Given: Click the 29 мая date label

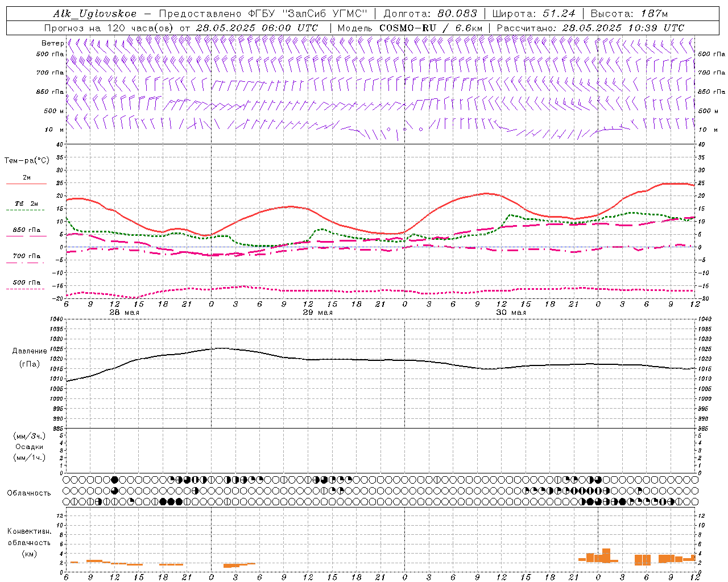Looking at the screenshot, I should coord(317,313).
